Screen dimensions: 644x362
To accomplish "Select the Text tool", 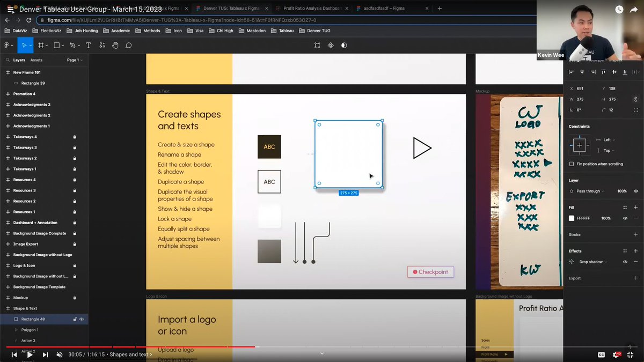I will (89, 45).
